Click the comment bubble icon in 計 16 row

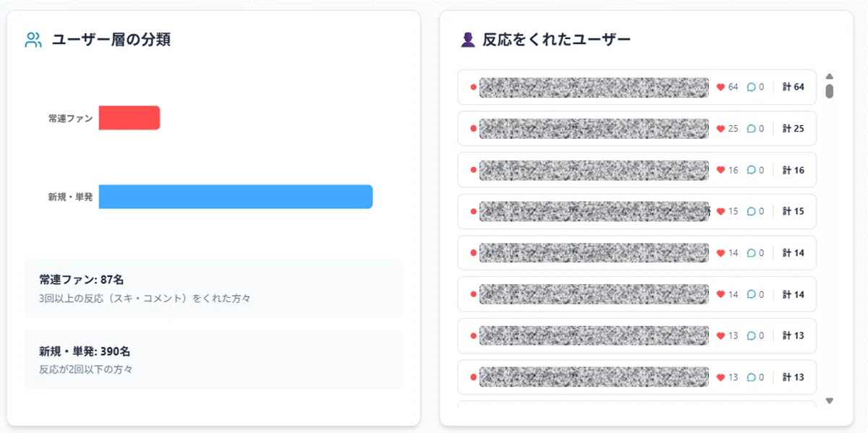[751, 171]
